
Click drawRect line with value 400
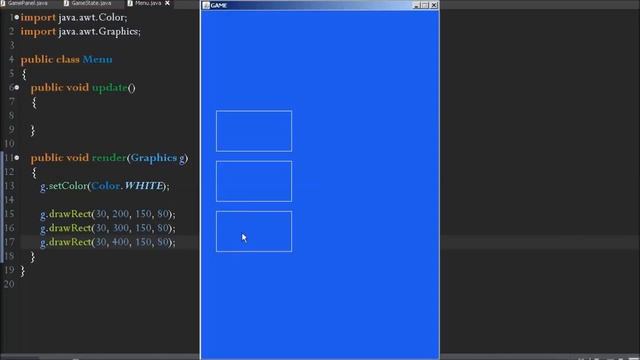click(108, 242)
